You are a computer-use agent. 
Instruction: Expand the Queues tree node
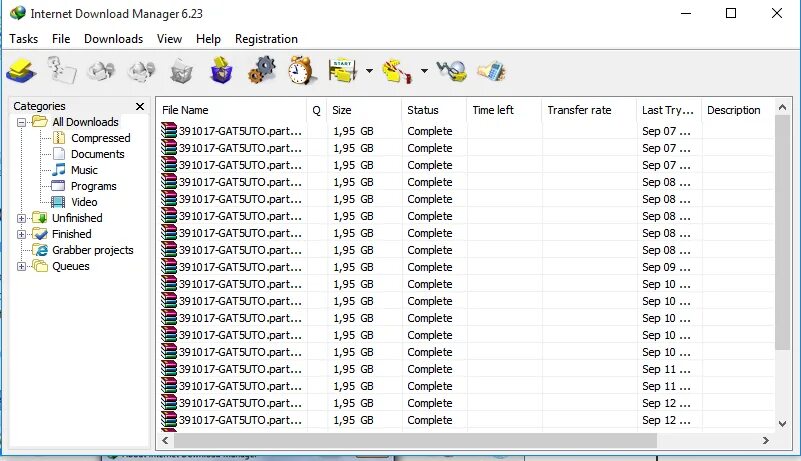(21, 266)
